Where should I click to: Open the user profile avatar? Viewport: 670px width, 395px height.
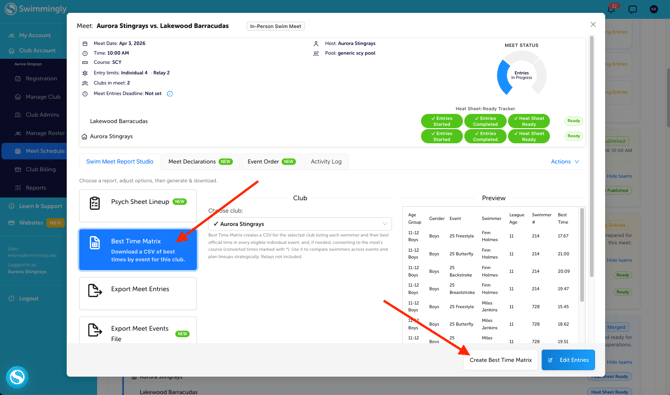[x=654, y=9]
